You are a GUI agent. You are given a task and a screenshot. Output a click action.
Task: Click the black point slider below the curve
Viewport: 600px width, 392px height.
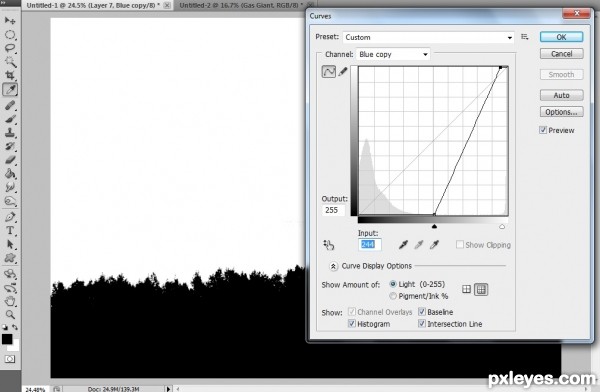(x=434, y=227)
